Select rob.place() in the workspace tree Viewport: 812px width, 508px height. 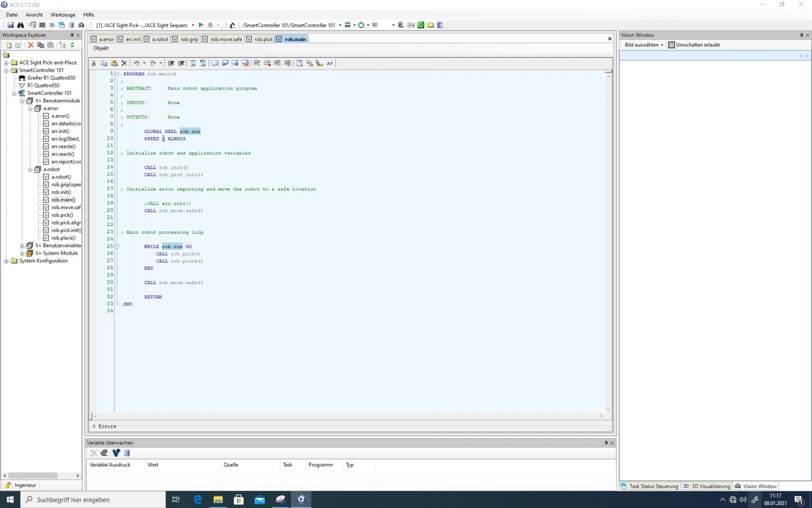coord(63,238)
